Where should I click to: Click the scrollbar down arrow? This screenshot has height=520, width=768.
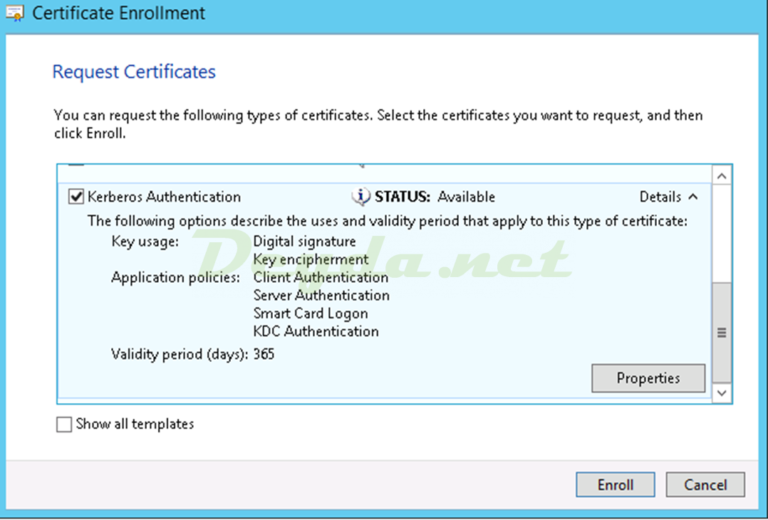[722, 393]
